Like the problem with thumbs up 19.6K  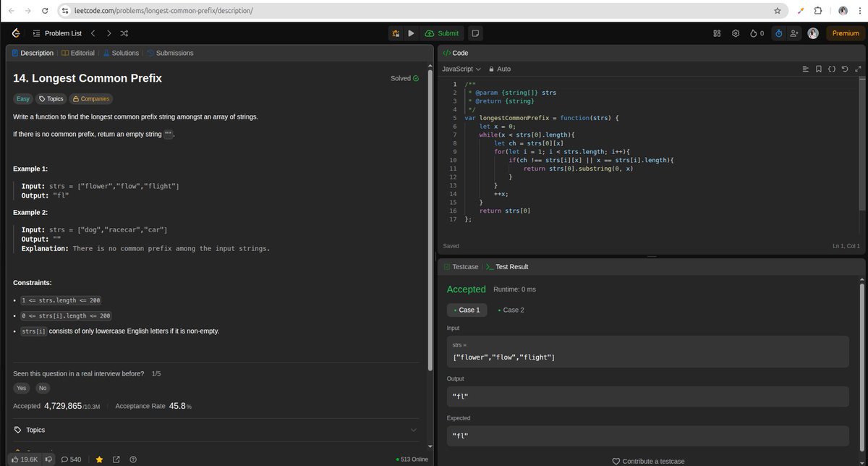(24, 459)
